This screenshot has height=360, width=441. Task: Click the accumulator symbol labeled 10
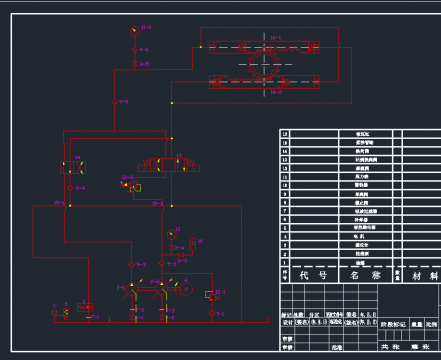coord(192,244)
